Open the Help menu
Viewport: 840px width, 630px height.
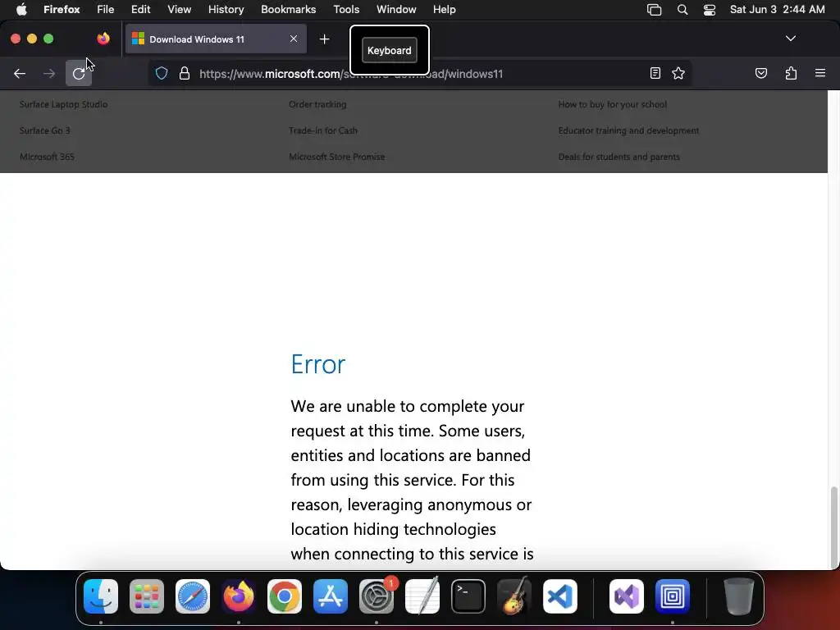(x=444, y=10)
